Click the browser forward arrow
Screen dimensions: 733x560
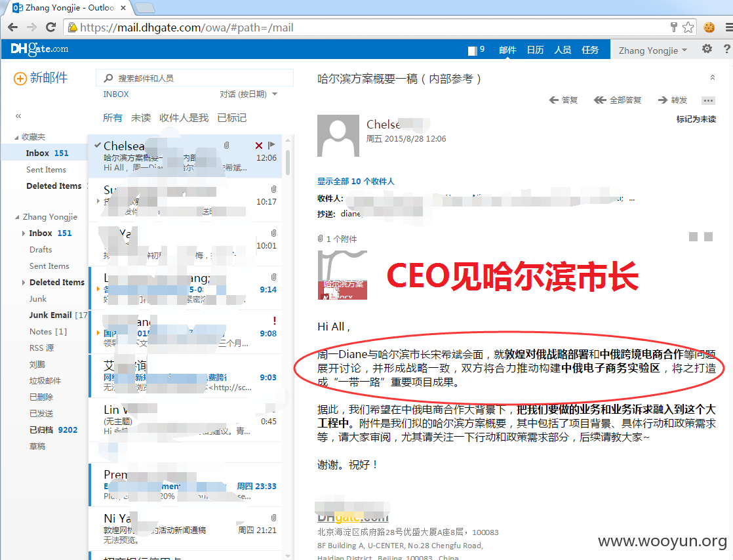[x=31, y=27]
